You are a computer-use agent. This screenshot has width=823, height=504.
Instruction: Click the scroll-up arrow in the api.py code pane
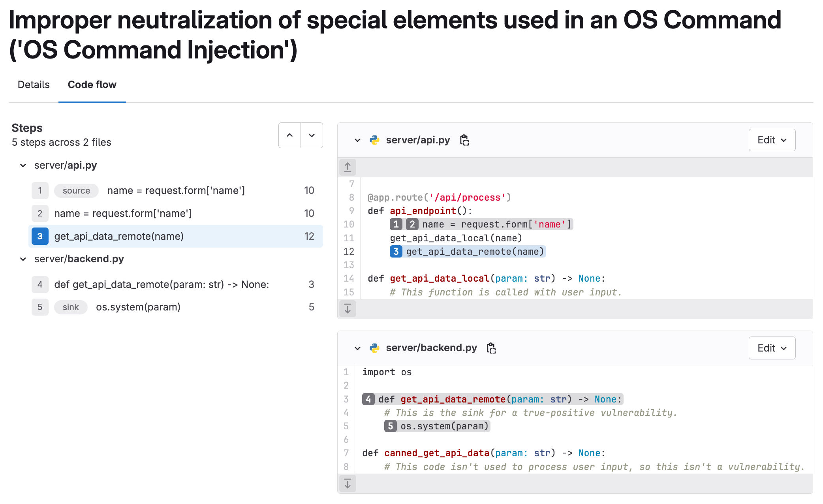pos(348,167)
